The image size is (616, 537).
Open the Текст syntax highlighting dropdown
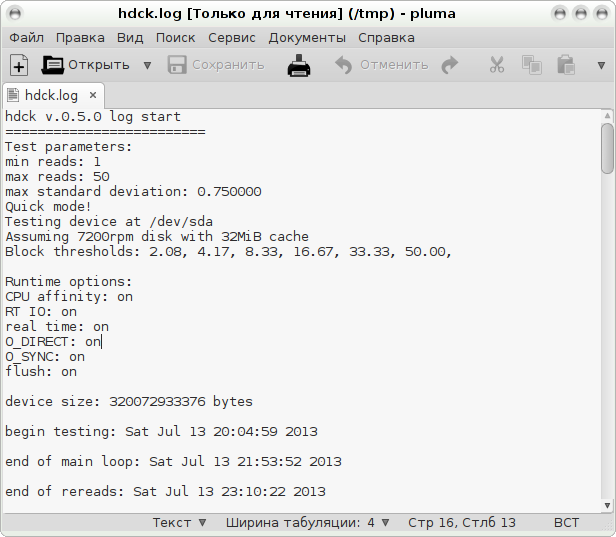click(x=179, y=522)
